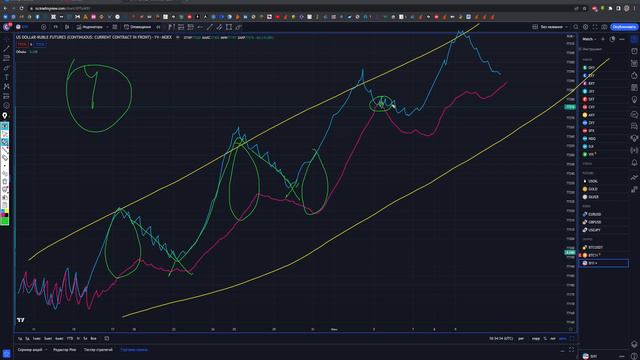Toggle авто auto scale

(563, 338)
